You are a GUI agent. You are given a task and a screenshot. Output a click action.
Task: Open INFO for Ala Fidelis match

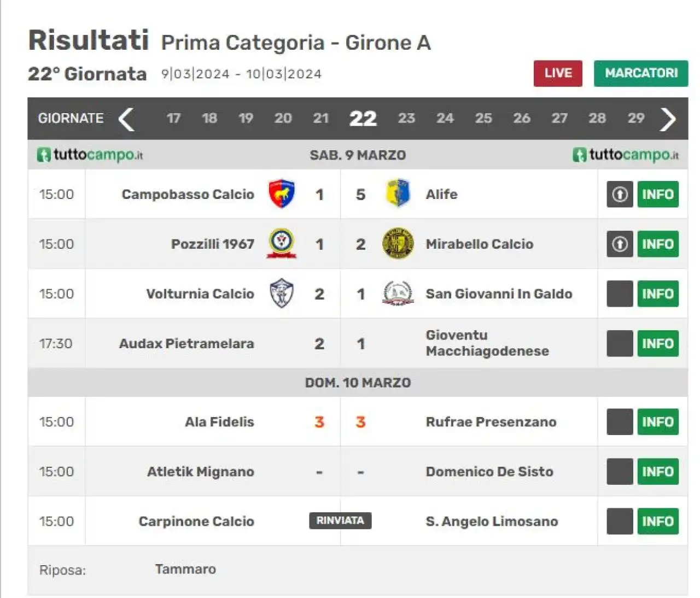(658, 422)
